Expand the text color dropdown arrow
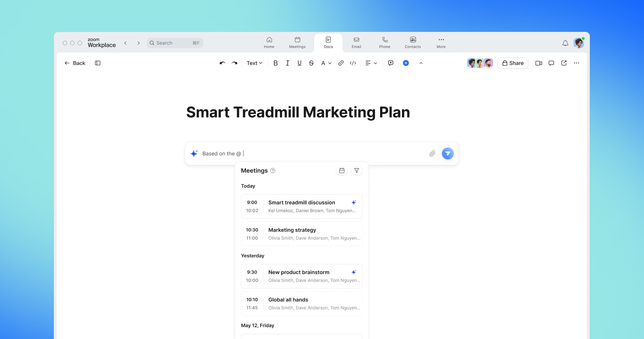This screenshot has width=644, height=339. 330,63
